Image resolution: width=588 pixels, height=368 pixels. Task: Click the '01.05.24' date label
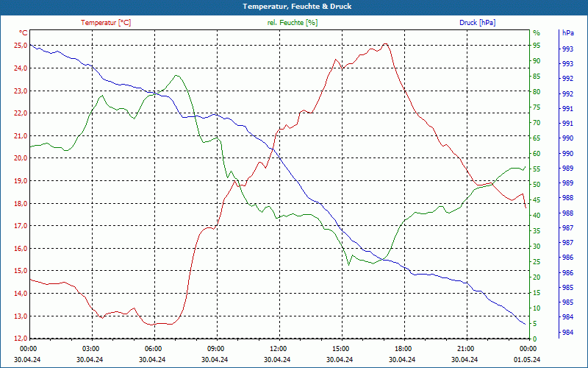point(527,359)
